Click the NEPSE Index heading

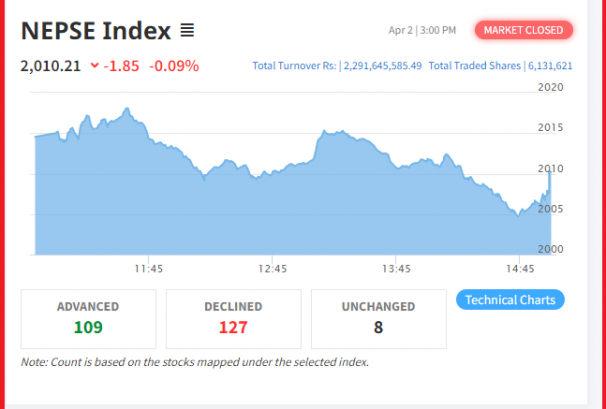coord(96,31)
